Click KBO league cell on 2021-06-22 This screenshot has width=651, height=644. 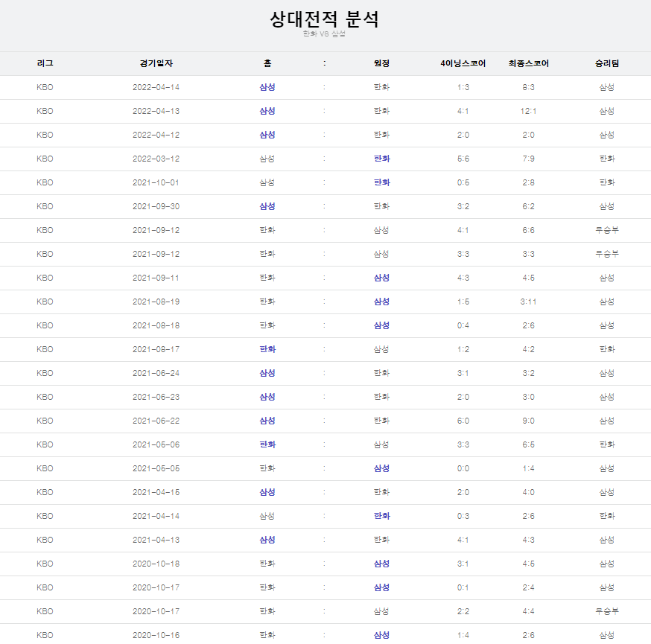[x=45, y=421]
